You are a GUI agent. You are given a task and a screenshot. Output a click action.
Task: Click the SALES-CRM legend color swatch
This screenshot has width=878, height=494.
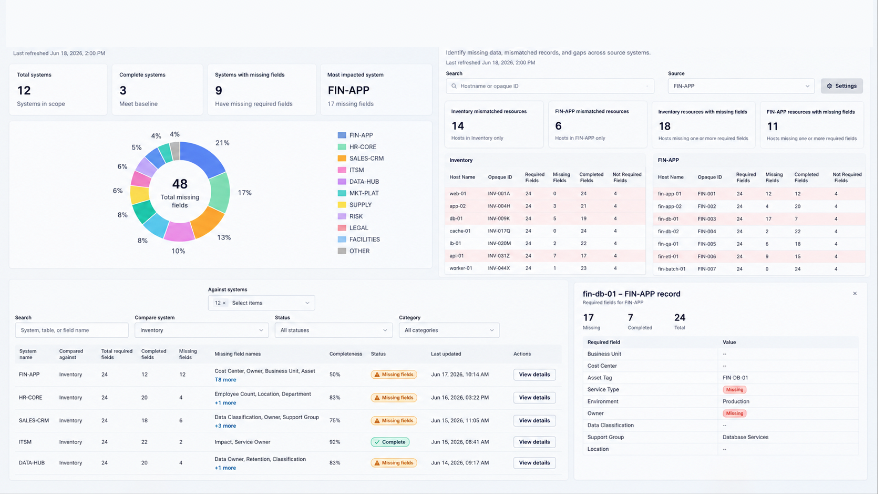coord(342,159)
